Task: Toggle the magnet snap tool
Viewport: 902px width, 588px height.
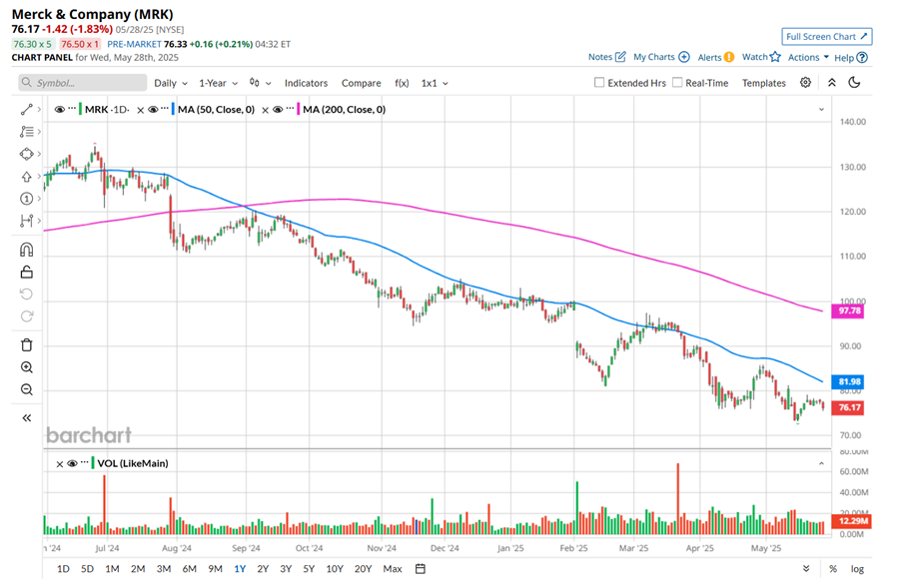Action: click(x=26, y=250)
